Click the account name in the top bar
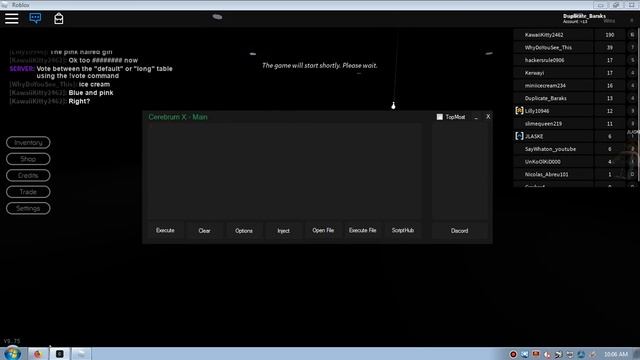 click(x=584, y=16)
